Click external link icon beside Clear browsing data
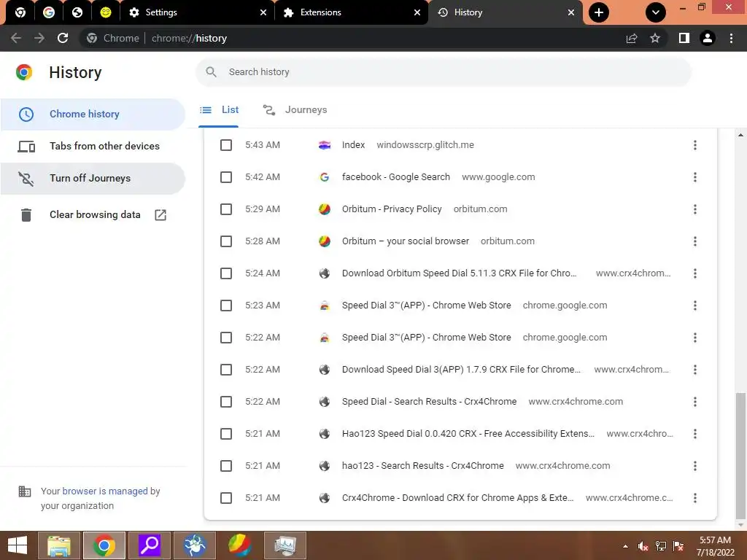Image resolution: width=747 pixels, height=560 pixels. (160, 215)
